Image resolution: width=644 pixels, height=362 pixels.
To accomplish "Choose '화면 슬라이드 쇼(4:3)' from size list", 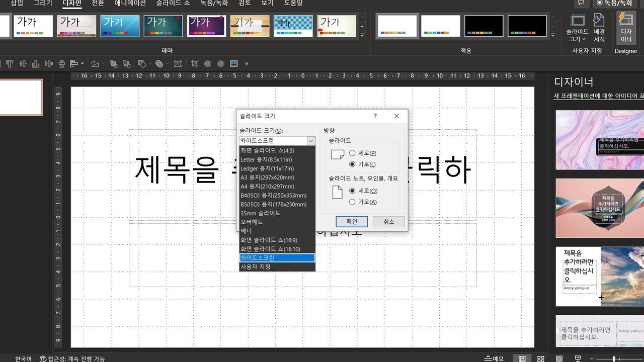I will tap(277, 150).
